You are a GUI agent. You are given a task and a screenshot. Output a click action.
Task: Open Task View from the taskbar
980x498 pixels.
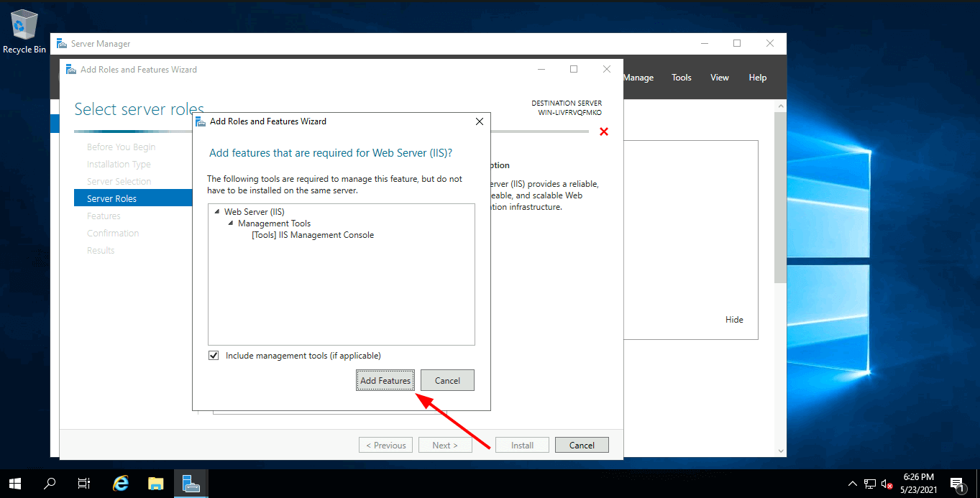click(84, 484)
